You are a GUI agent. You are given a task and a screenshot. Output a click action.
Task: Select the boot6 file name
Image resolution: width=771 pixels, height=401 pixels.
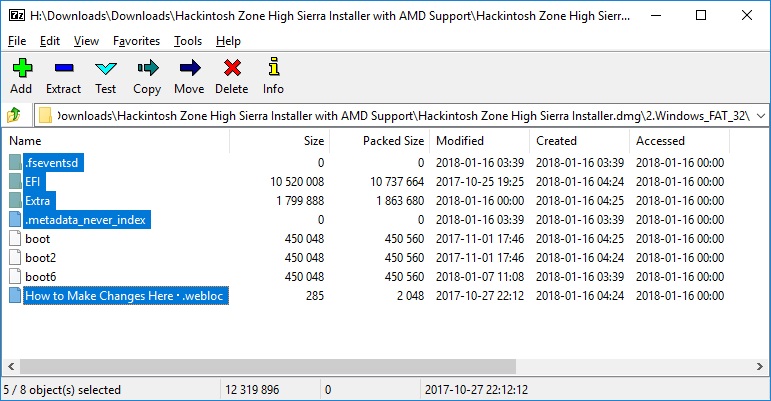tap(41, 277)
